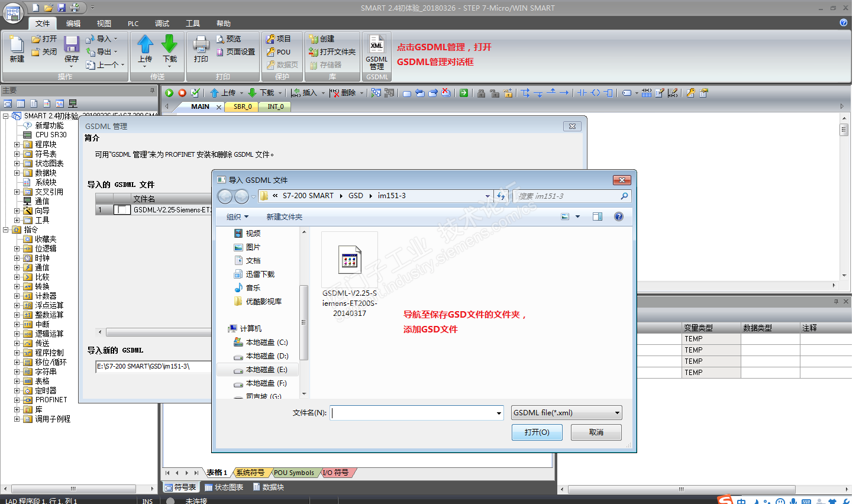Image resolution: width=859 pixels, height=504 pixels.
Task: Switch to the 视图 ribbon tab
Action: (x=104, y=23)
